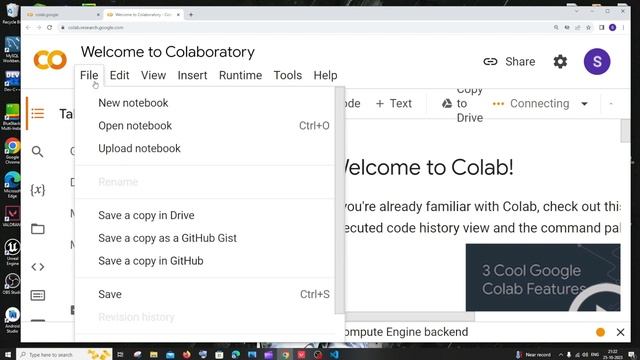The width and height of the screenshot is (640, 360).
Task: Open the File menu
Action: pos(89,76)
